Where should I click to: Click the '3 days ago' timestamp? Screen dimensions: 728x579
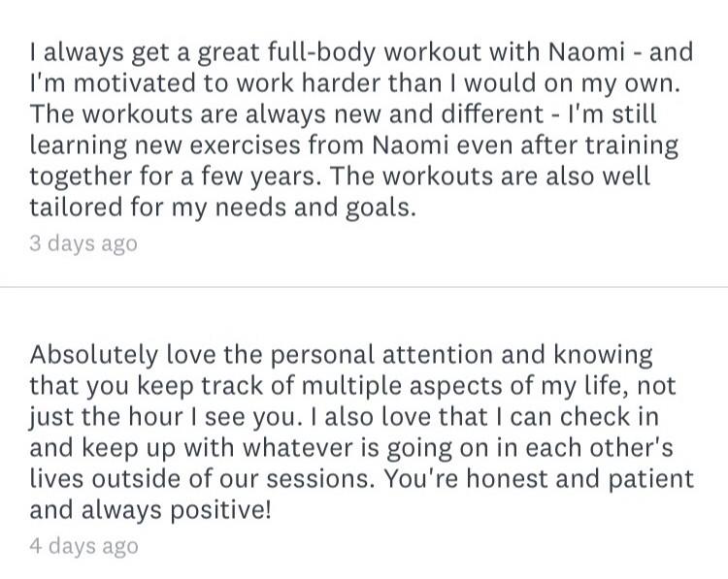tap(83, 243)
